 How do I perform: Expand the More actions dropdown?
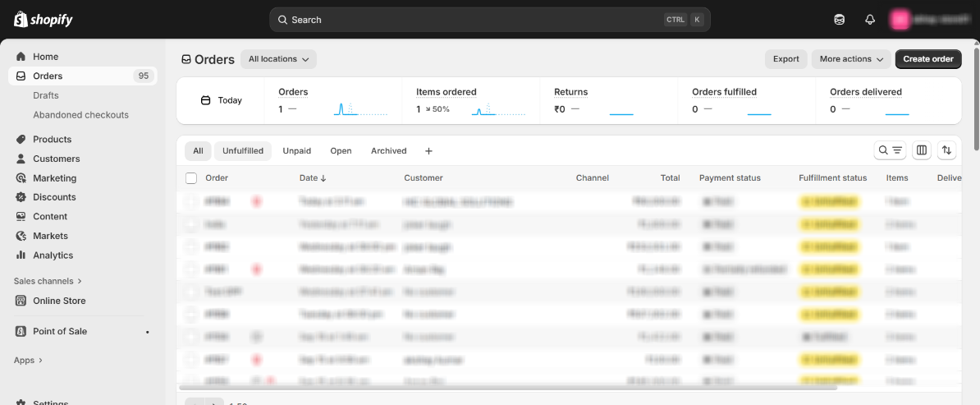tap(850, 59)
